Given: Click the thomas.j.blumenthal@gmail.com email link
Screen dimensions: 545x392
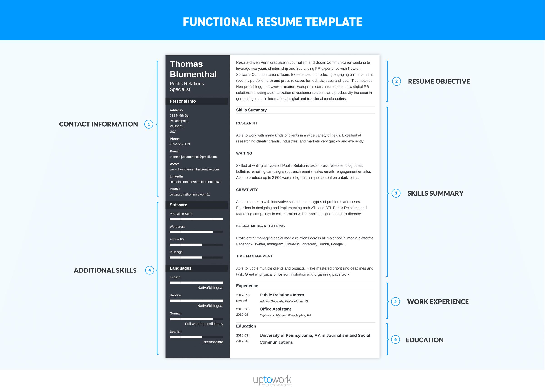Looking at the screenshot, I should pyautogui.click(x=193, y=158).
